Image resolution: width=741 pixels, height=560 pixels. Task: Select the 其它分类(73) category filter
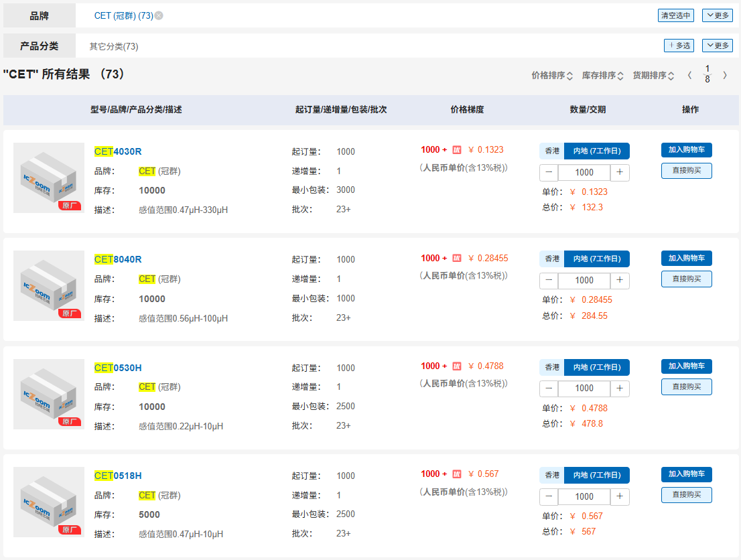tap(114, 46)
